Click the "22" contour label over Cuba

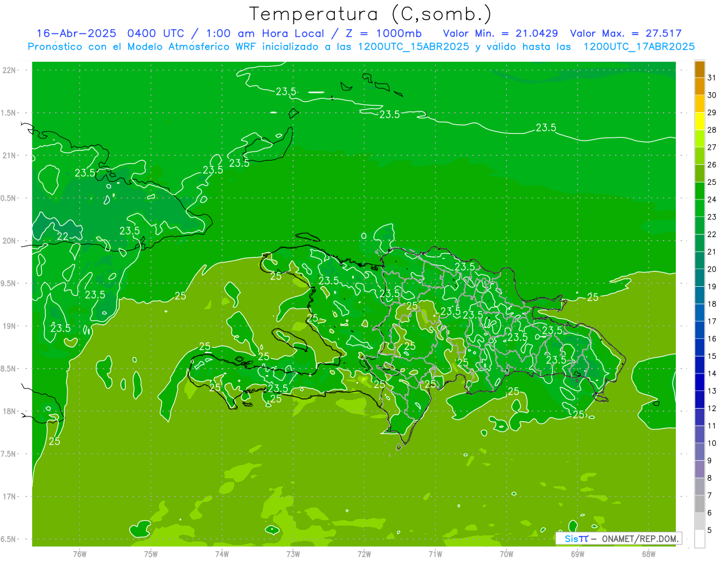[62, 236]
